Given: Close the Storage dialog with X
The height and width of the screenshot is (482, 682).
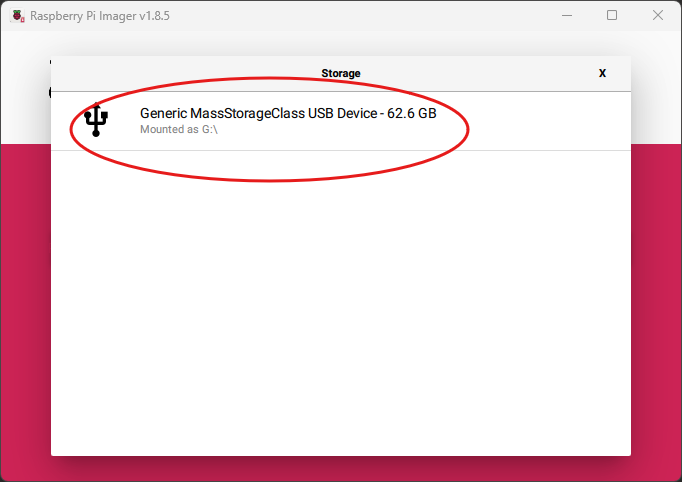Looking at the screenshot, I should [602, 73].
